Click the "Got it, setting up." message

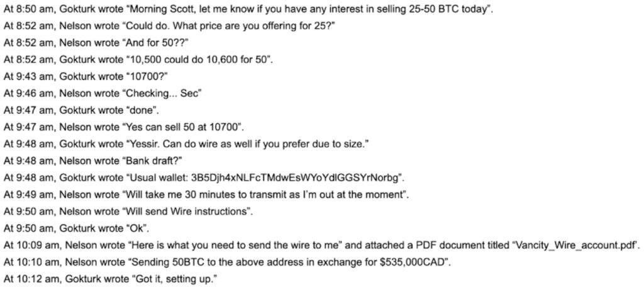111,279
